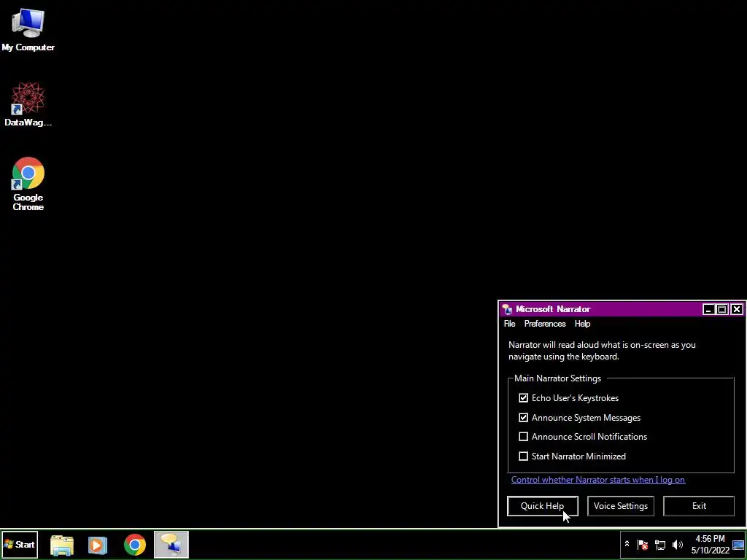747x560 pixels.
Task: Open Windows Media Player taskbar icon
Action: [x=98, y=545]
